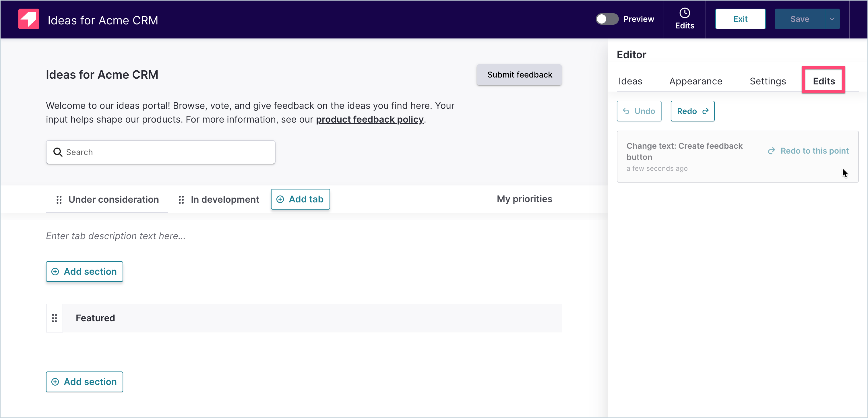Viewport: 868px width, 418px height.
Task: Switch to the Ideas editor tab
Action: [630, 81]
